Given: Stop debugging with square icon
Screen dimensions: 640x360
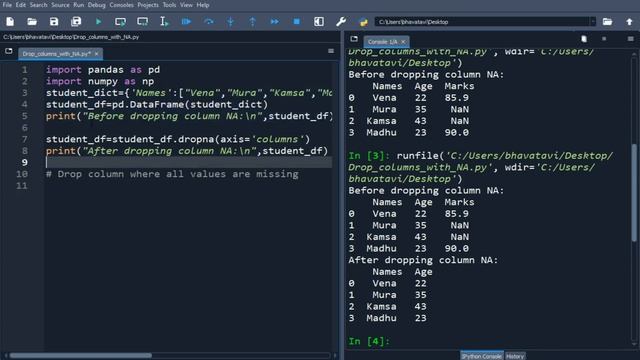Looking at the screenshot, I should point(297,22).
